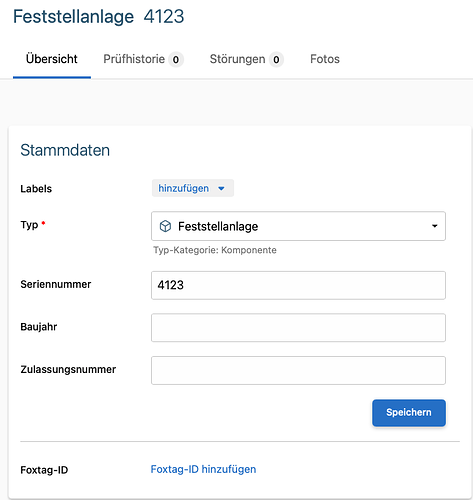Click the Feststellanlage 4123 page title

point(98,16)
